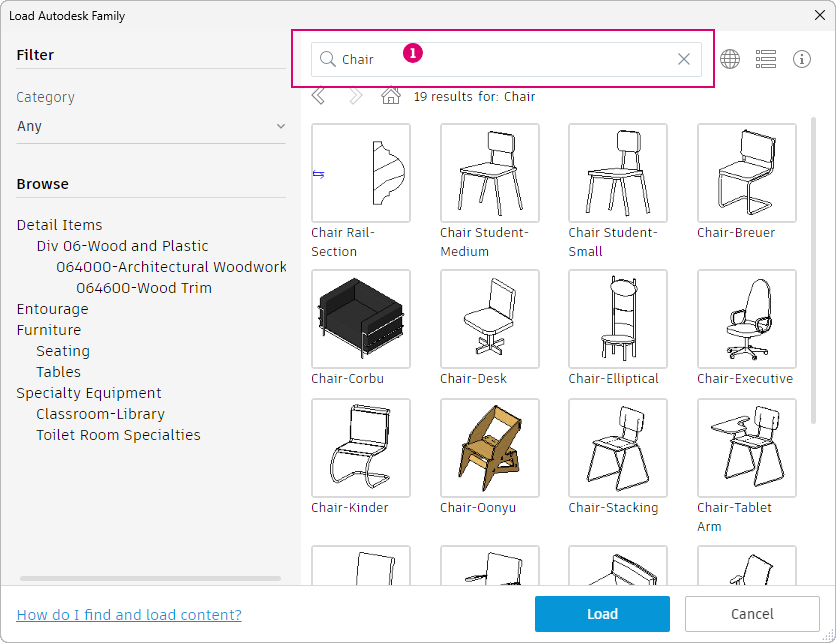Select Chair Rail-Section thumbnail
The width and height of the screenshot is (836, 643).
click(361, 173)
